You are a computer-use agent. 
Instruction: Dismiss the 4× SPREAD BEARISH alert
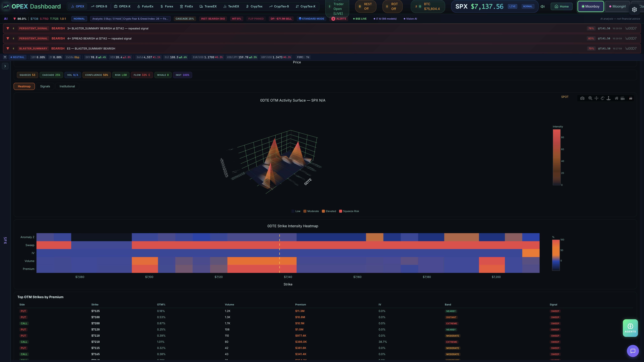click(x=631, y=38)
